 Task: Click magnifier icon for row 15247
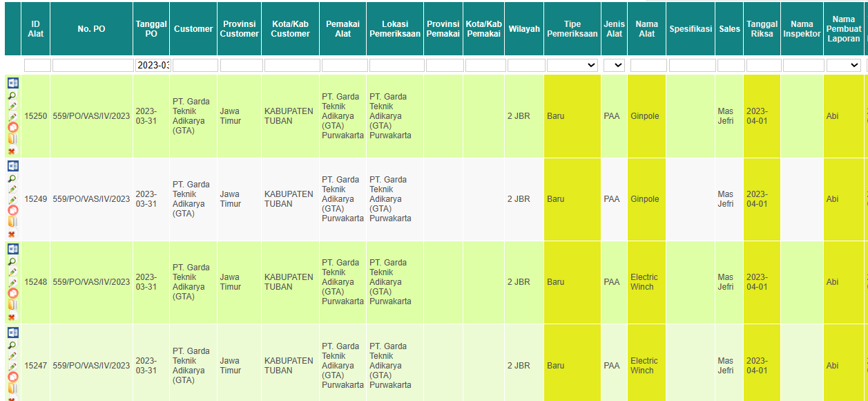pos(12,345)
